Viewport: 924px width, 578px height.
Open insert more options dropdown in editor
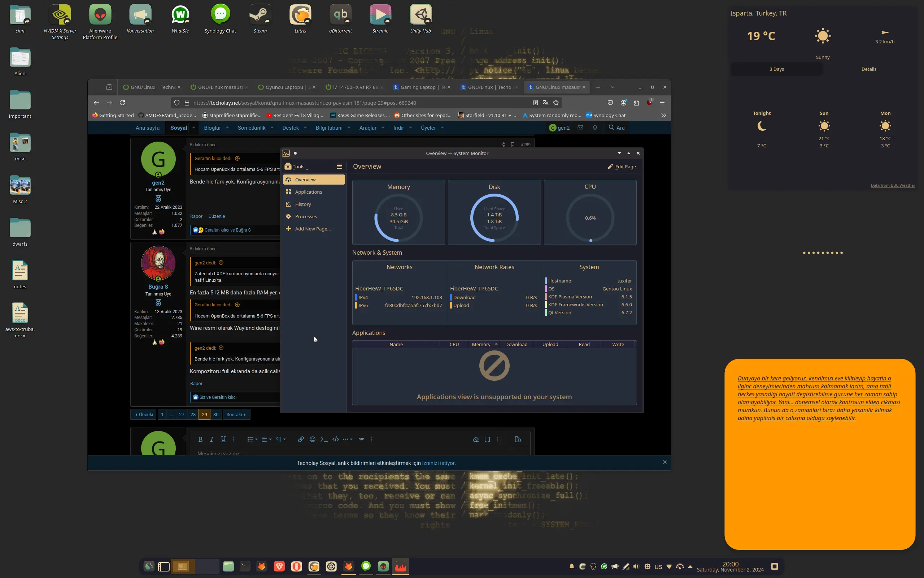348,439
